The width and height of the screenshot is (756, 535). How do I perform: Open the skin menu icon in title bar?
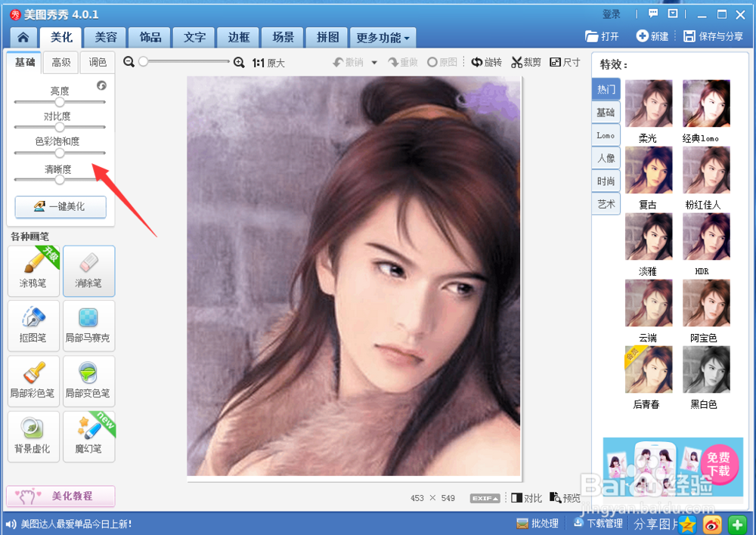(x=673, y=14)
